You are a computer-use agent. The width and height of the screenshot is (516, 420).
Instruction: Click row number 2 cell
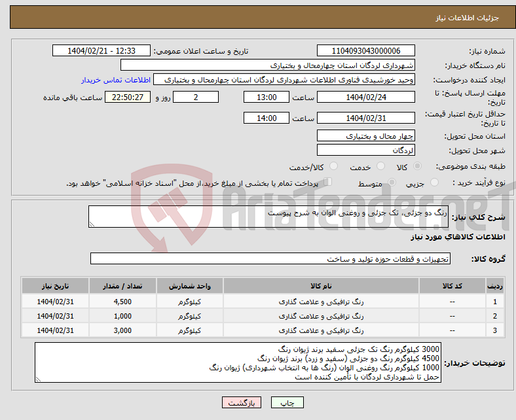pos(494,316)
